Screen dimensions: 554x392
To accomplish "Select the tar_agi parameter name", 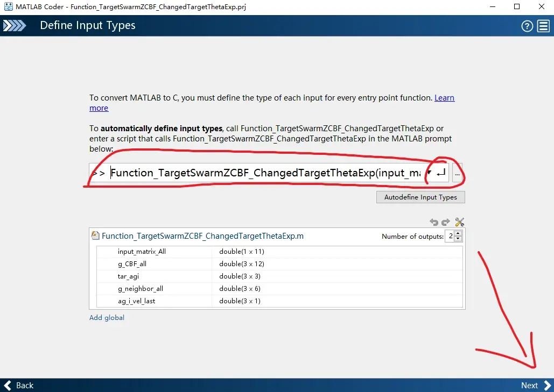I will (x=128, y=276).
